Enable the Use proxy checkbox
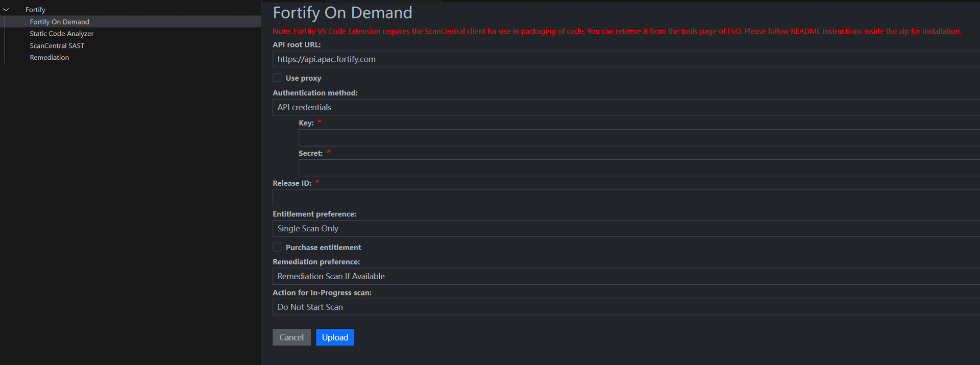Viewport: 980px width, 365px height. coord(277,78)
